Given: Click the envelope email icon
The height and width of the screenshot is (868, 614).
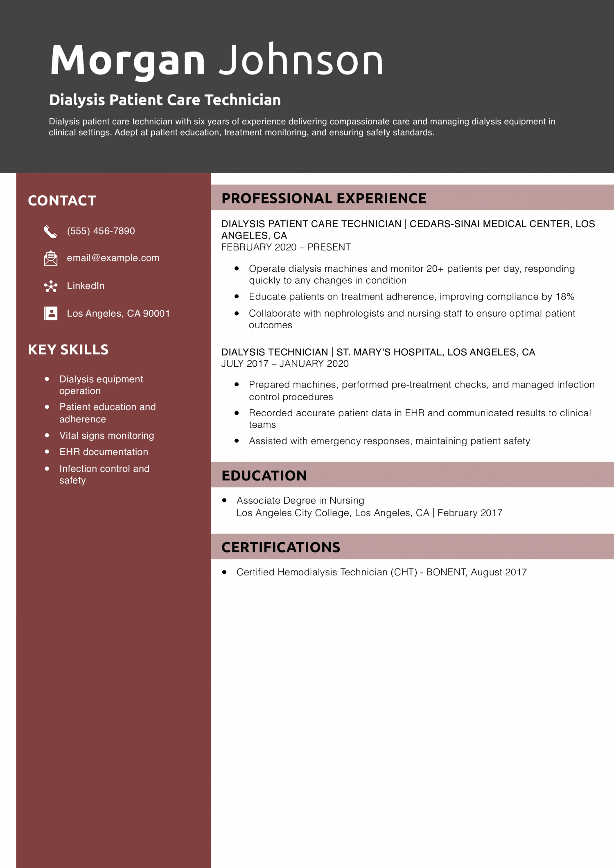Looking at the screenshot, I should pyautogui.click(x=50, y=258).
